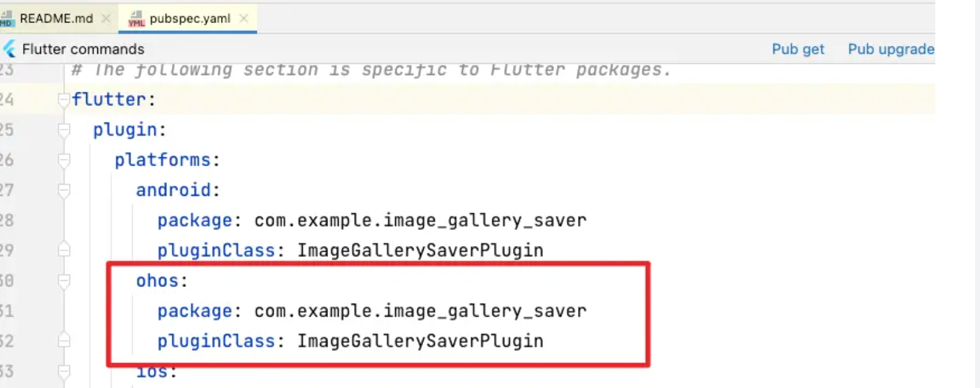Place cursor in android ImageGallerySaverPlugin text

pos(420,250)
